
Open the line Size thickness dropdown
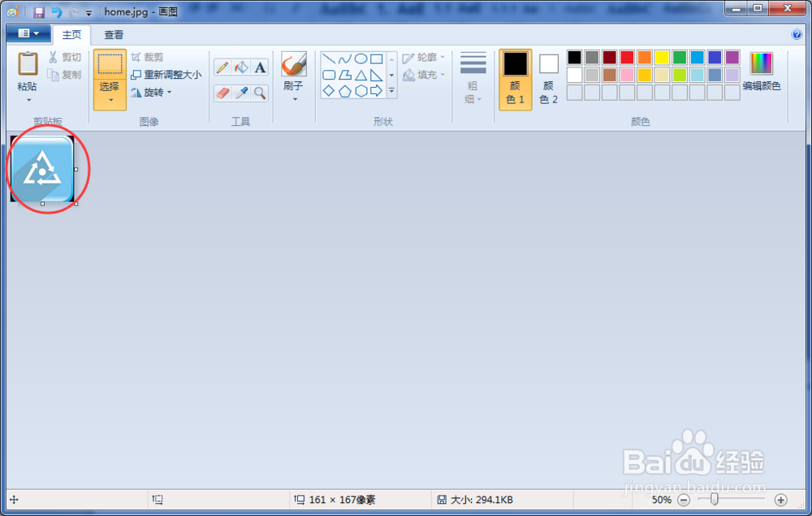pos(473,78)
